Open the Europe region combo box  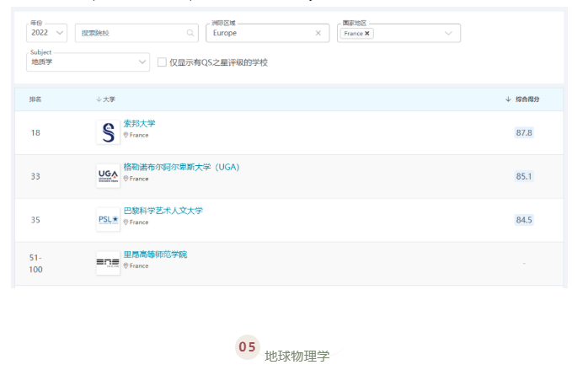pos(267,33)
